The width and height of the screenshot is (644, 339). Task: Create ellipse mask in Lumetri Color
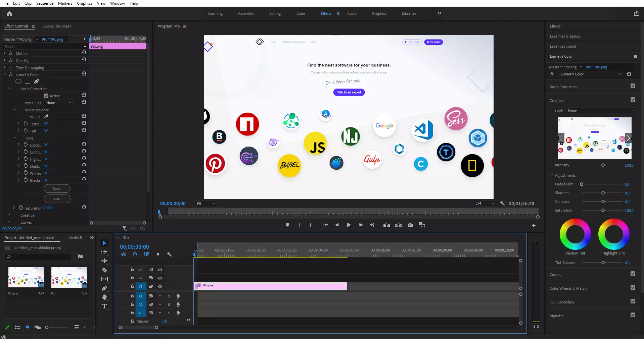click(x=18, y=81)
